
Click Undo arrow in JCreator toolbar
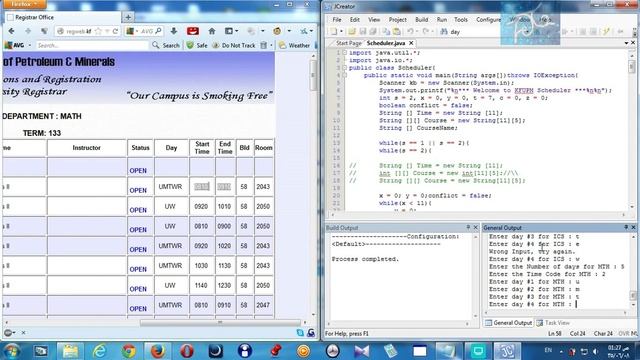(x=410, y=31)
